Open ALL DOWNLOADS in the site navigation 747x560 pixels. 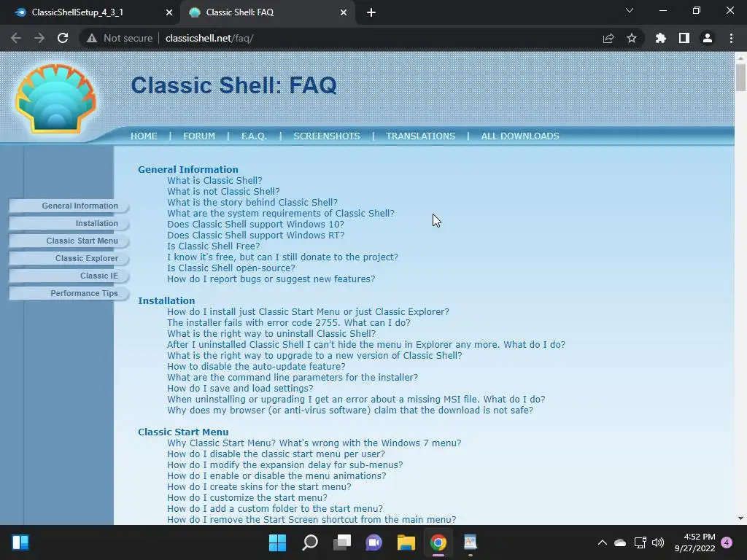click(x=520, y=136)
